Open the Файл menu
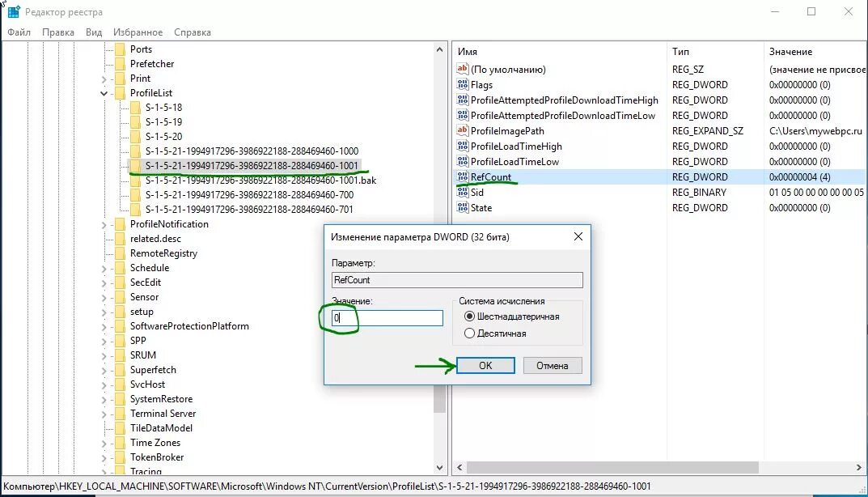The image size is (868, 497). 19,32
